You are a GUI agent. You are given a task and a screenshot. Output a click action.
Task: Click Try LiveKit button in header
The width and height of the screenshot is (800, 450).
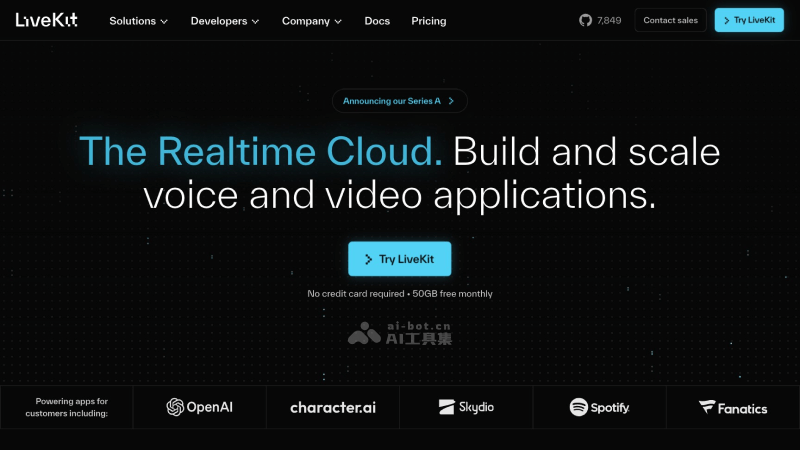pos(749,20)
